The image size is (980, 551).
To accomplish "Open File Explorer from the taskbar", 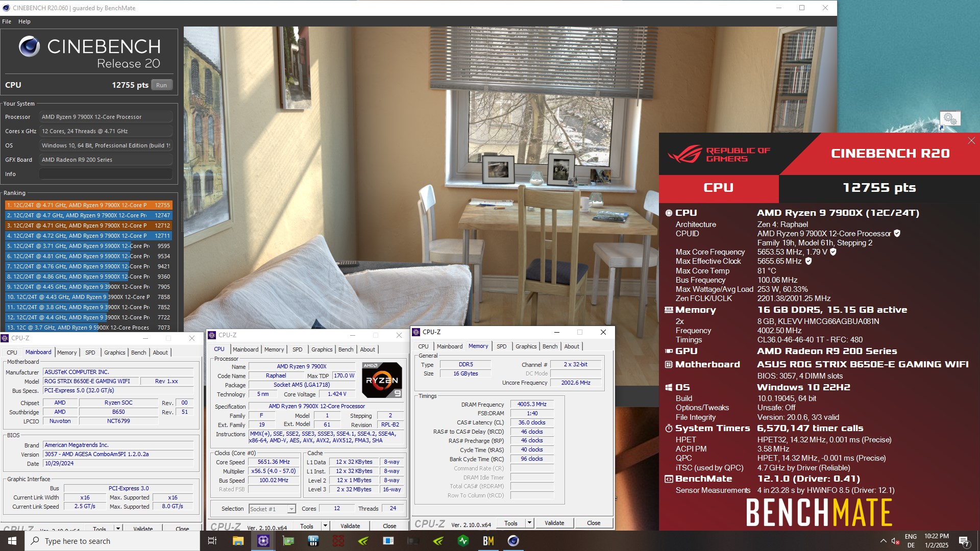I will 238,541.
